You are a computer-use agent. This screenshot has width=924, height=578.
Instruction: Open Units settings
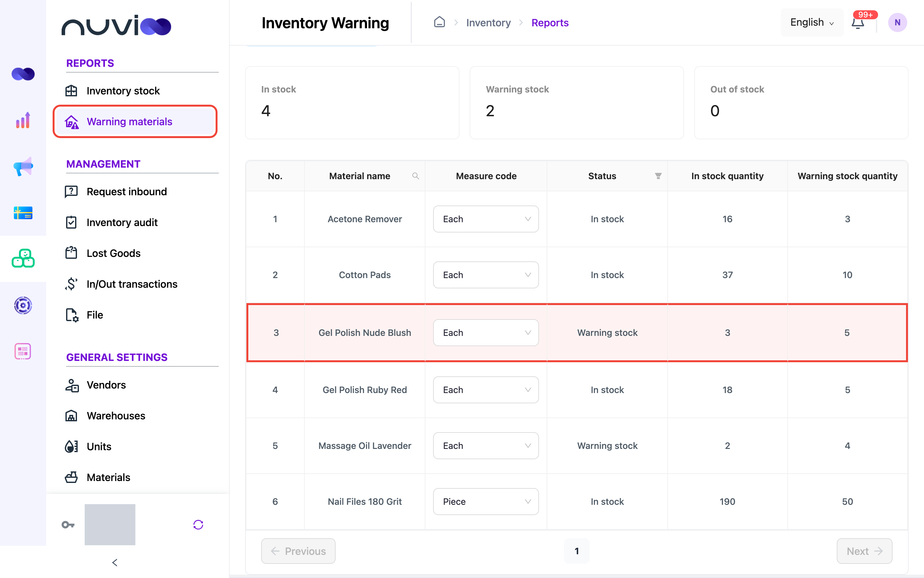click(135, 446)
